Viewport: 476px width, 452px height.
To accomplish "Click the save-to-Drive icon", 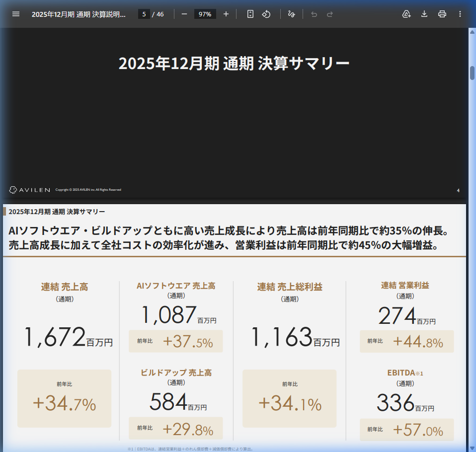I will pyautogui.click(x=406, y=14).
